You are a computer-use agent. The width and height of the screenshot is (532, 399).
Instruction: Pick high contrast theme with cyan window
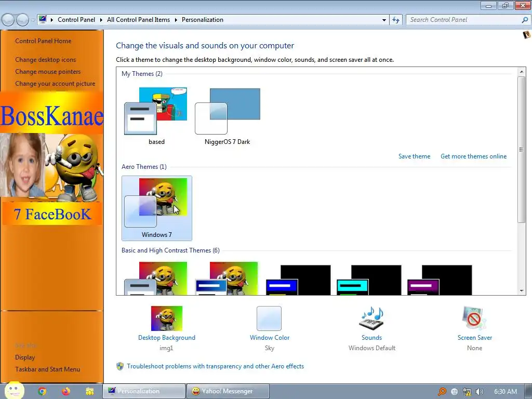click(369, 280)
